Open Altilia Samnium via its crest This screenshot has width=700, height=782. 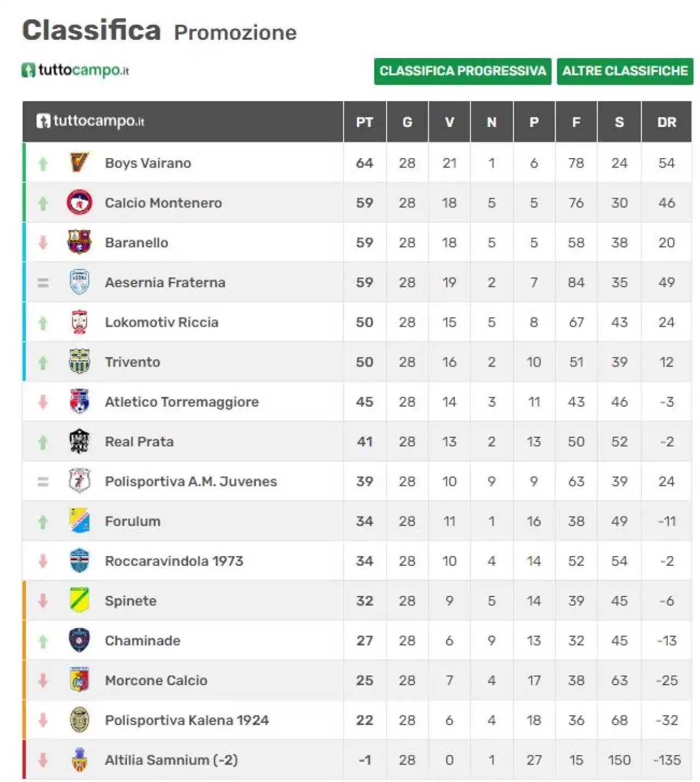79,760
